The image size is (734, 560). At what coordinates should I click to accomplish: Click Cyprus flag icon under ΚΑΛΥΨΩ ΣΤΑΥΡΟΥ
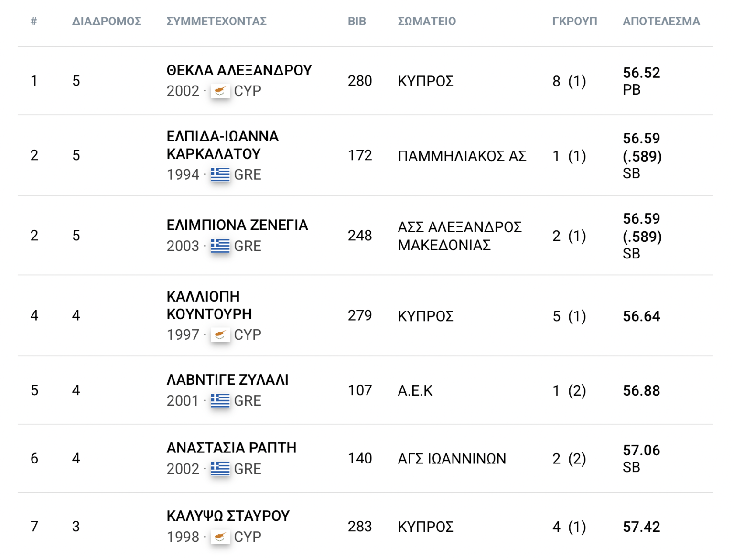tap(220, 537)
